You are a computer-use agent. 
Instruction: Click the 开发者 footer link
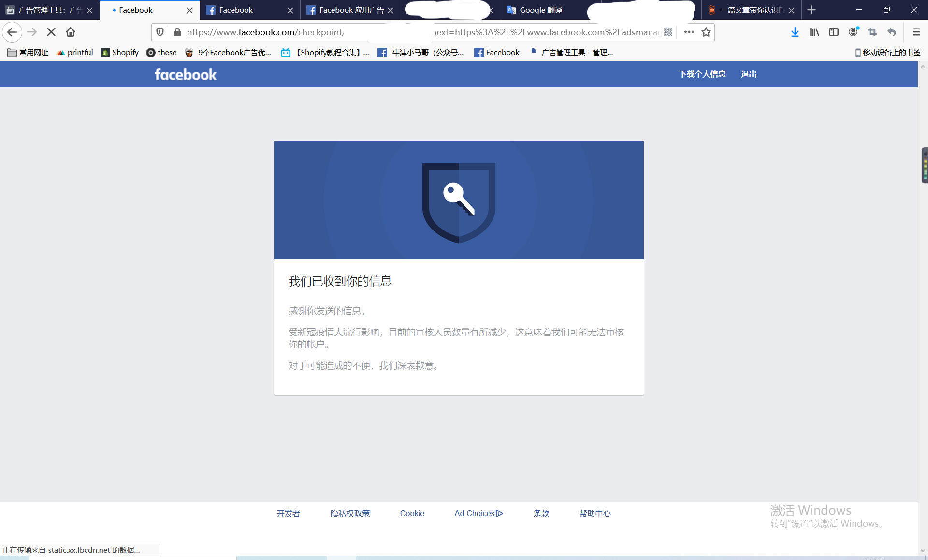289,514
